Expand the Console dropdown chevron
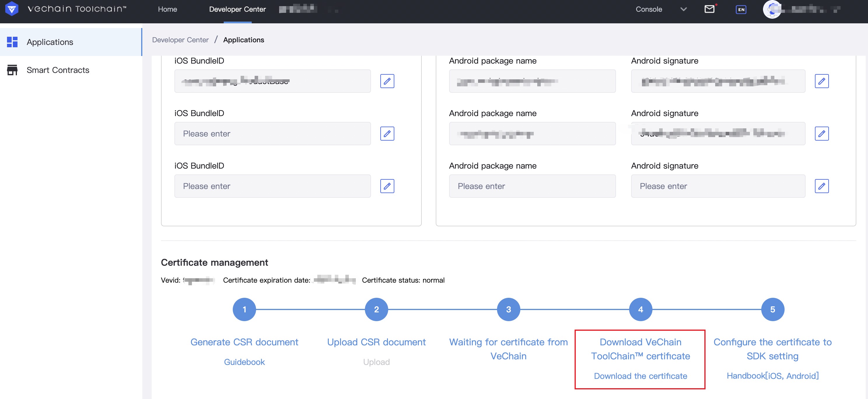The width and height of the screenshot is (868, 399). [x=683, y=9]
